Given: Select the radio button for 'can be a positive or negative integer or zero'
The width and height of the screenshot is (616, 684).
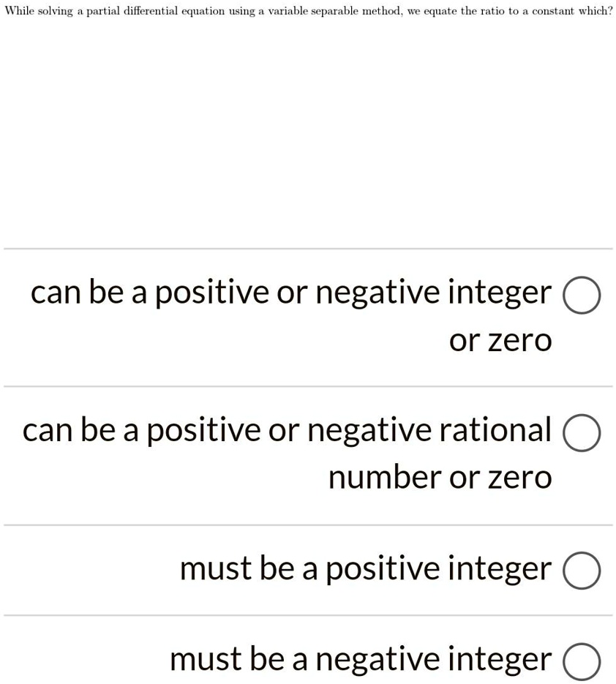Looking at the screenshot, I should click(x=582, y=294).
